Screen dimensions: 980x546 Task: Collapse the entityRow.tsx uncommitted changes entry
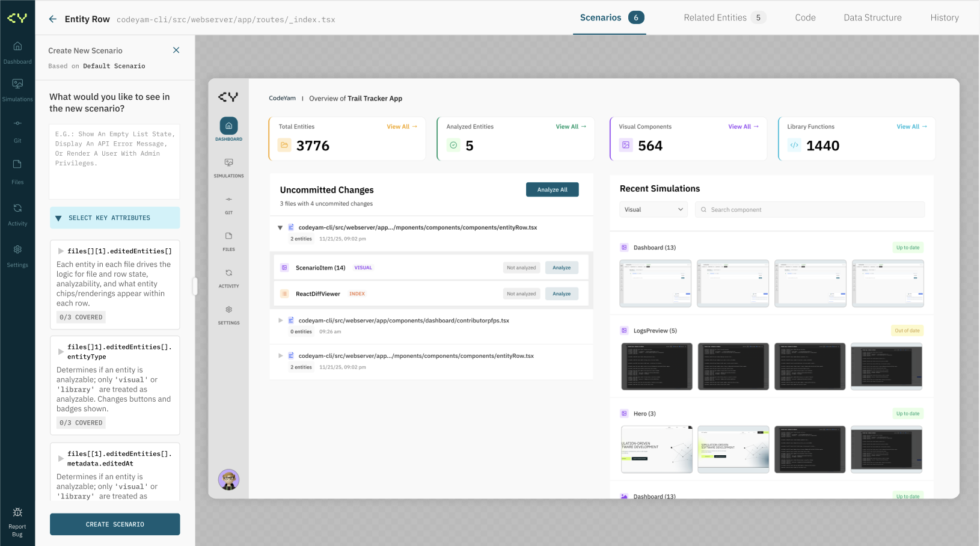280,227
